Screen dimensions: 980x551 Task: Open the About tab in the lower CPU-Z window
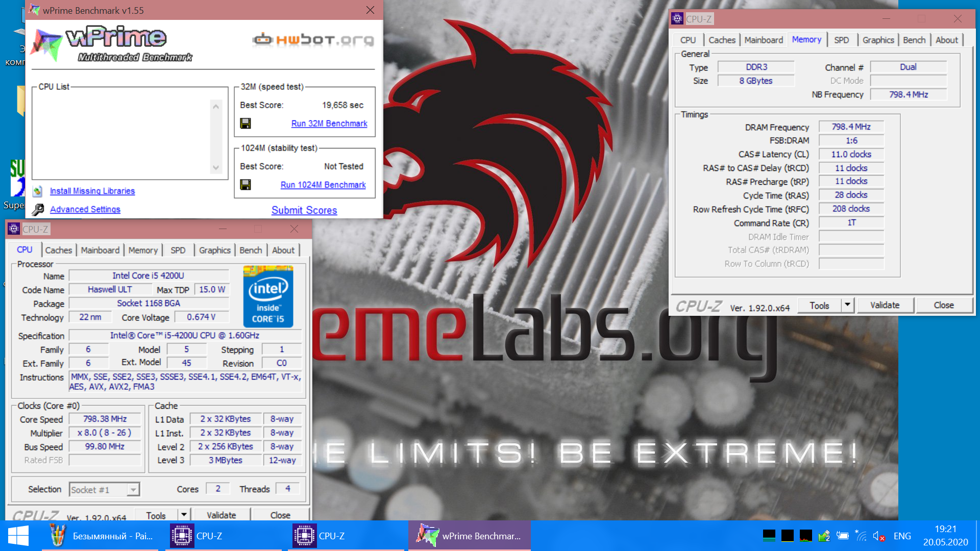[x=283, y=250]
